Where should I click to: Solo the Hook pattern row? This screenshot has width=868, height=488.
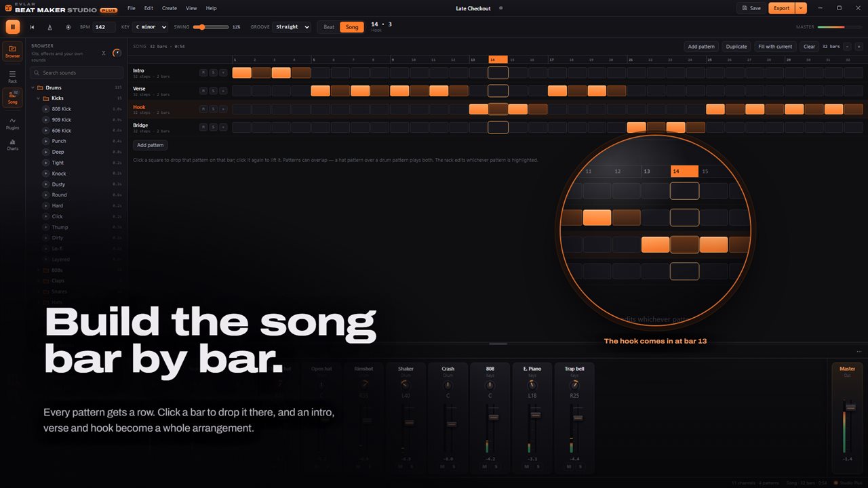(x=212, y=108)
